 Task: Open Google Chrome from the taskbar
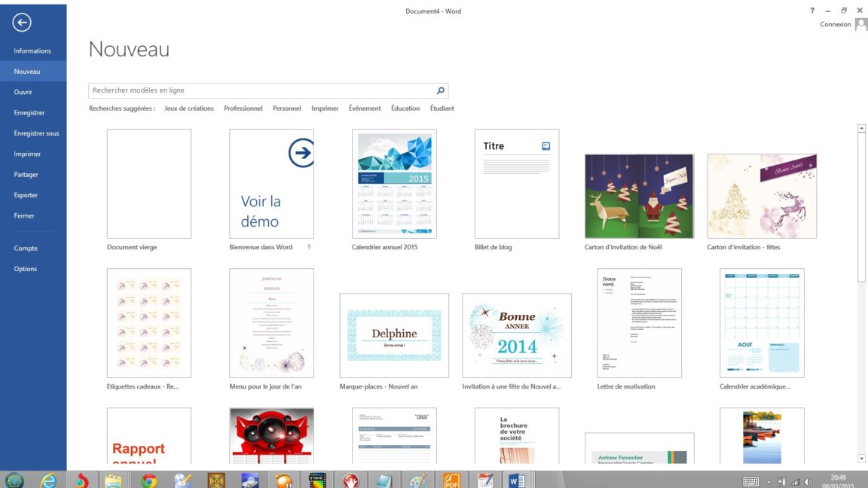click(148, 480)
